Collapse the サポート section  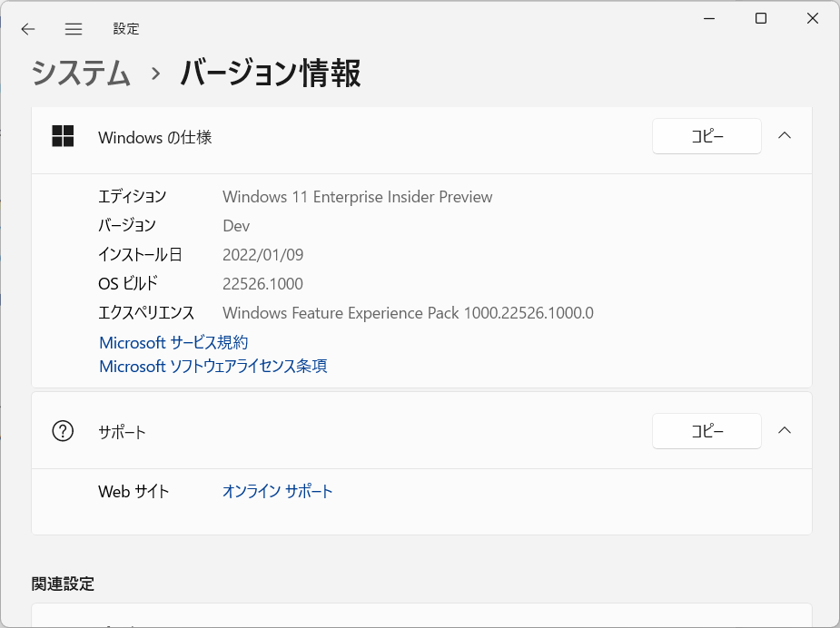coord(785,430)
